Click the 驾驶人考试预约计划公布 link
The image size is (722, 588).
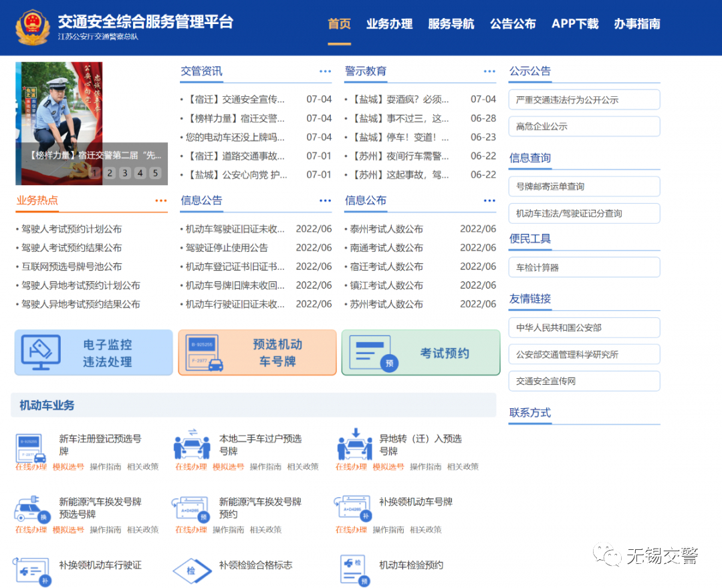tap(72, 229)
